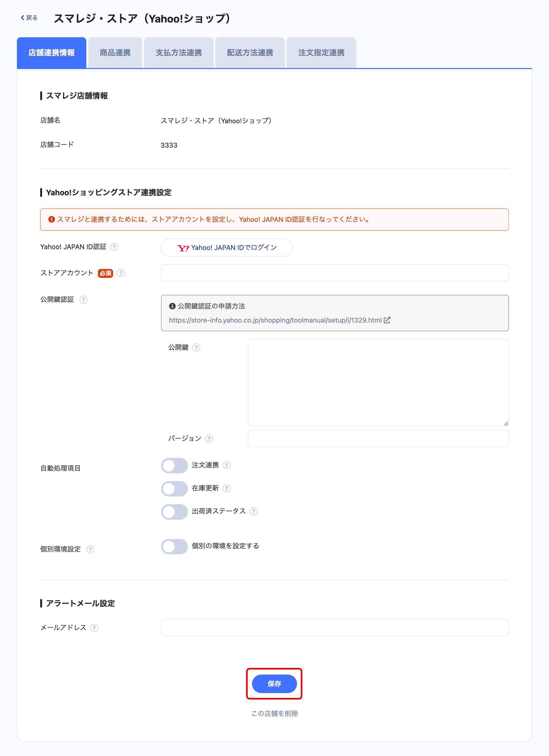This screenshot has width=549, height=756.
Task: Click help icon next to 公開鍵認証 label
Action: click(x=83, y=300)
